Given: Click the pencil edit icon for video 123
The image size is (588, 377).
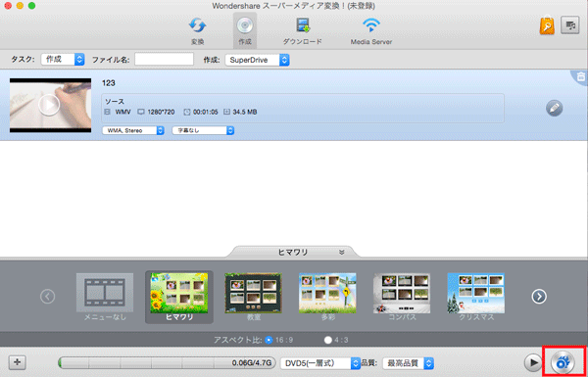Looking at the screenshot, I should pyautogui.click(x=555, y=108).
